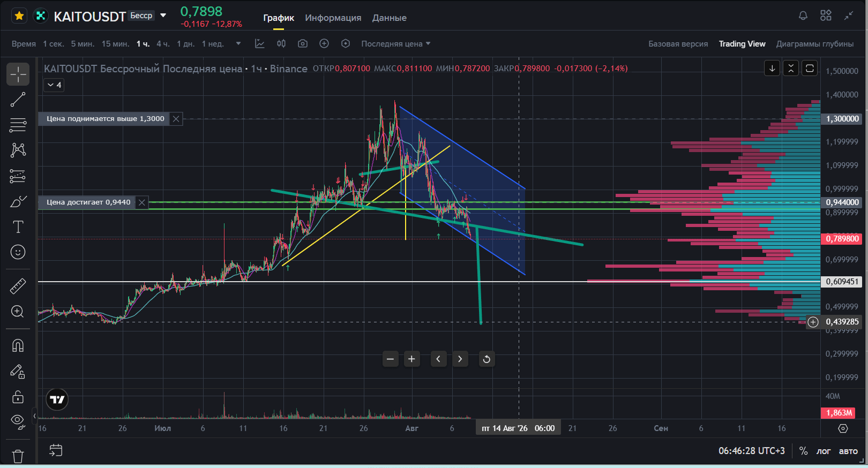Select the 1 сек. timeframe
Viewport: 868px width, 468px height.
click(54, 44)
